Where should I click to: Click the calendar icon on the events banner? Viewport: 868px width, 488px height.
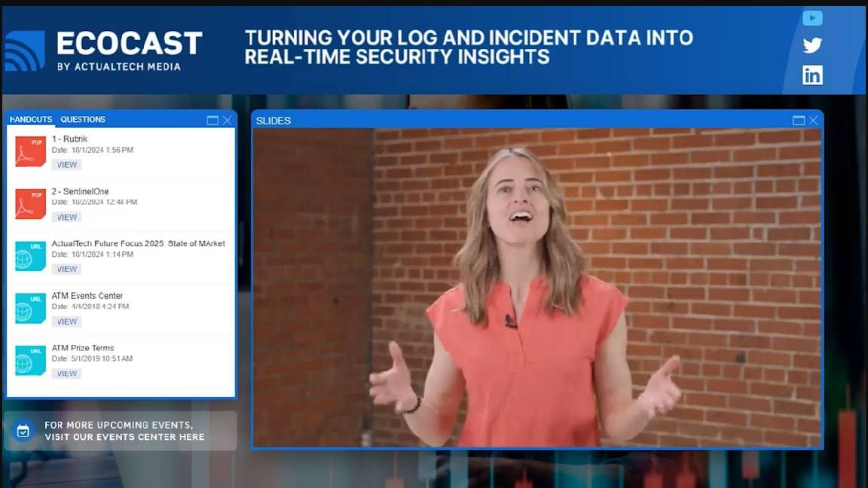tap(24, 431)
